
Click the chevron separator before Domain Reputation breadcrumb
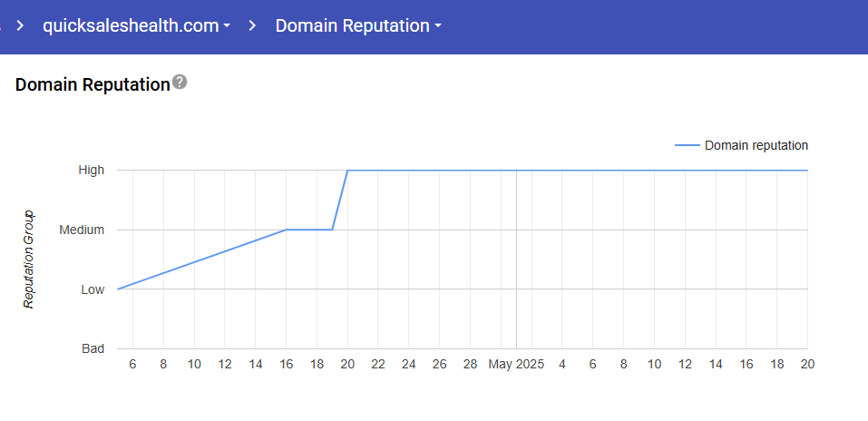coord(253,25)
